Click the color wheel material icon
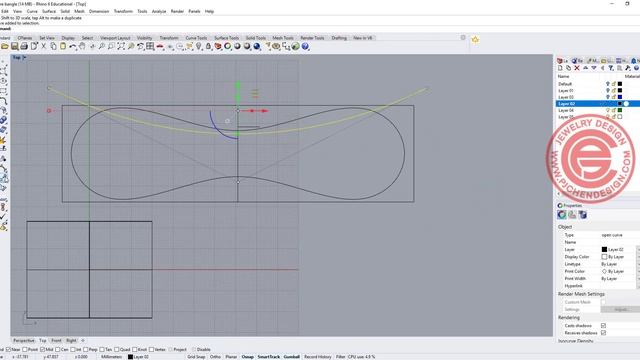Image resolution: width=640 pixels, height=360 pixels. [x=228, y=47]
